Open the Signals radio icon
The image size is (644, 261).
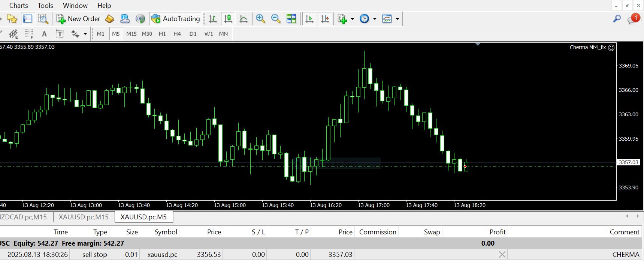(140, 19)
